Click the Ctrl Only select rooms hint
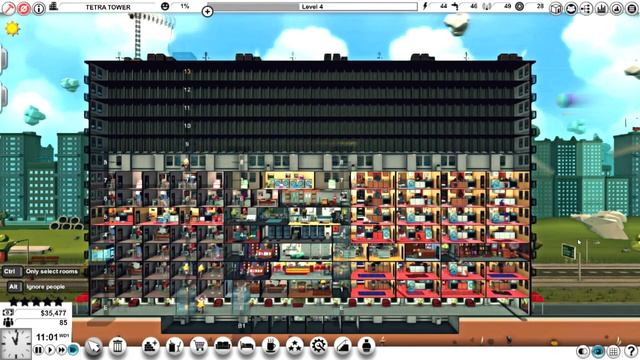Viewport: 640px width, 360px height. pos(40,271)
